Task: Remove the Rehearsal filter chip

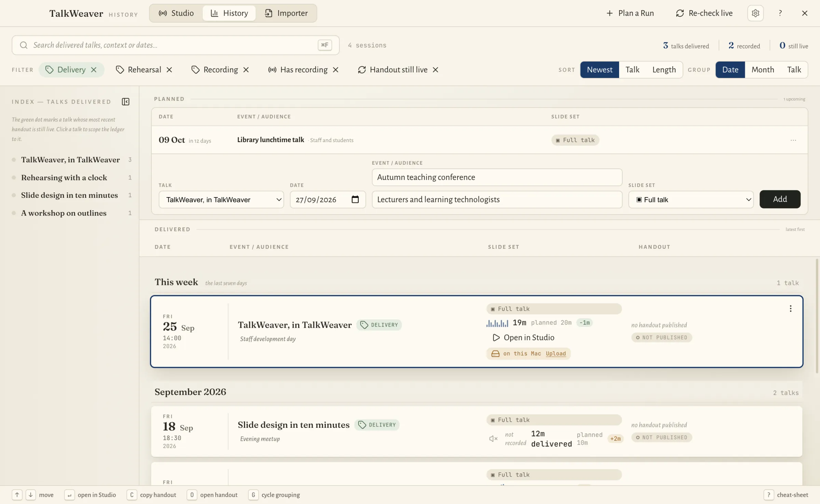Action: tap(169, 70)
